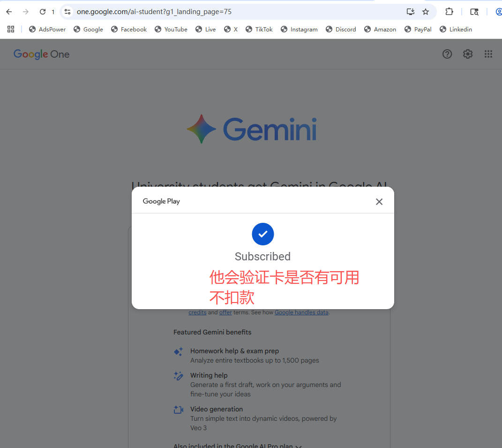Open the 'offer' terms link
This screenshot has width=502, height=448.
(x=225, y=312)
